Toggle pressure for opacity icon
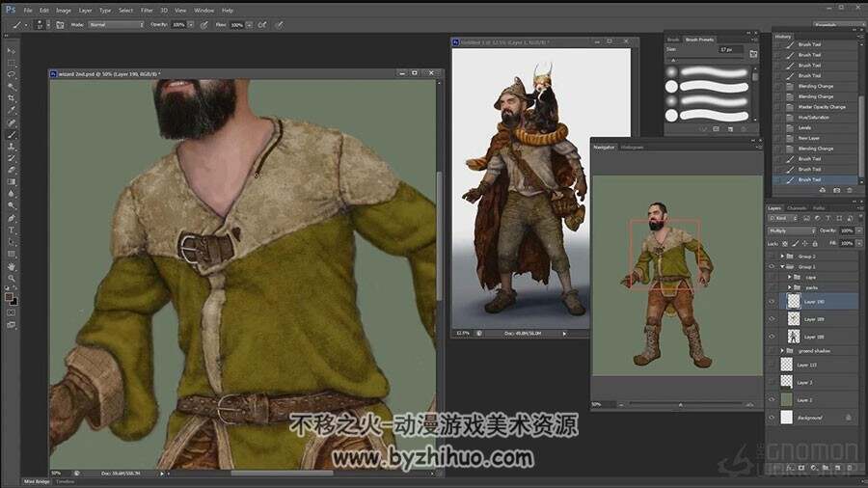868x488 pixels. (204, 25)
